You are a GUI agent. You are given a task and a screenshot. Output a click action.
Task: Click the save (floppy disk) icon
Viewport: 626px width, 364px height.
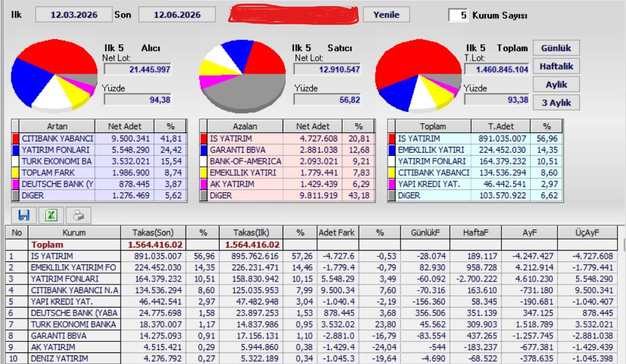click(24, 215)
